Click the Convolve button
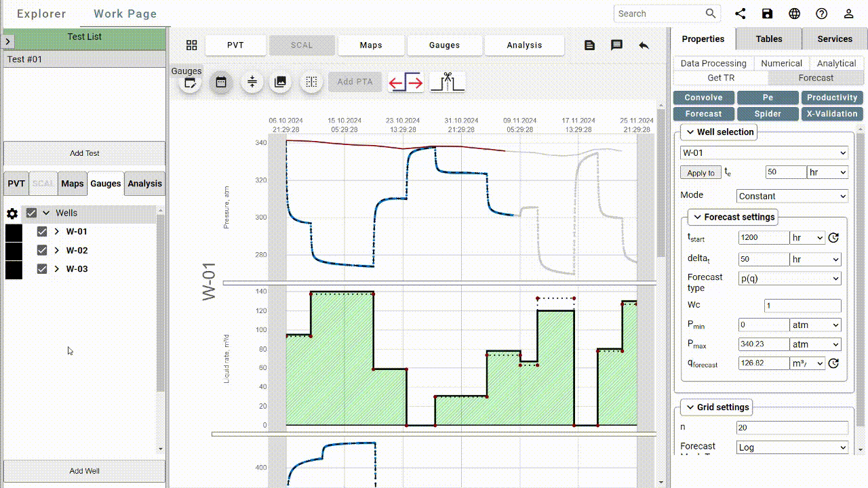 (x=703, y=98)
